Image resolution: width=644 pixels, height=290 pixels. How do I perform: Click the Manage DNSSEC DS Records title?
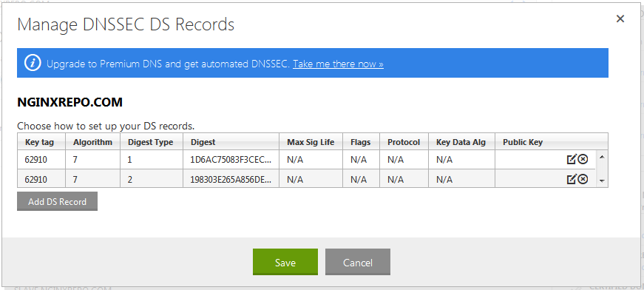[x=126, y=24]
